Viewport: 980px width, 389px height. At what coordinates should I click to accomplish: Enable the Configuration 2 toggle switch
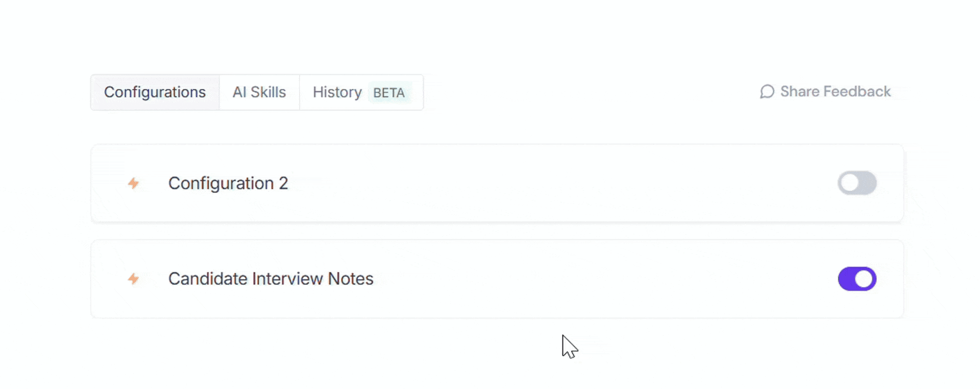point(857,183)
